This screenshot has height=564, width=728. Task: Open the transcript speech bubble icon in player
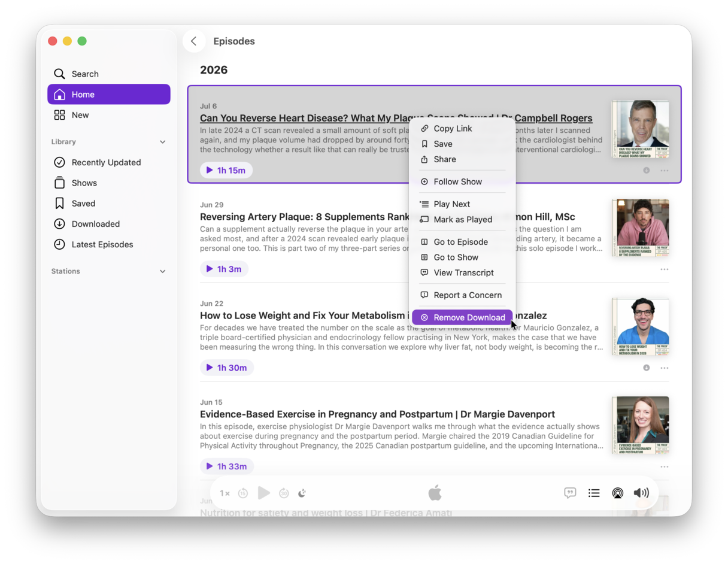click(570, 493)
